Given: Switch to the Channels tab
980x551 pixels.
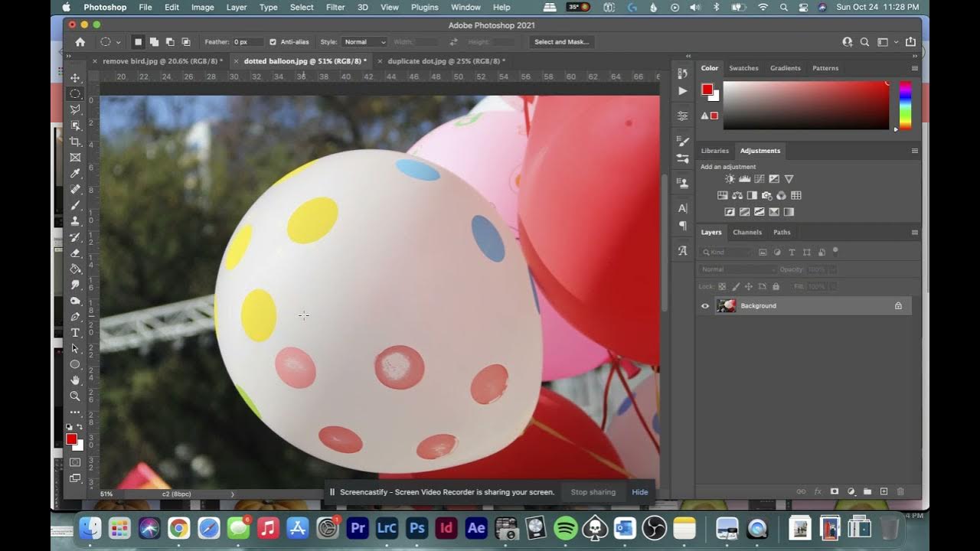Looking at the screenshot, I should 747,233.
